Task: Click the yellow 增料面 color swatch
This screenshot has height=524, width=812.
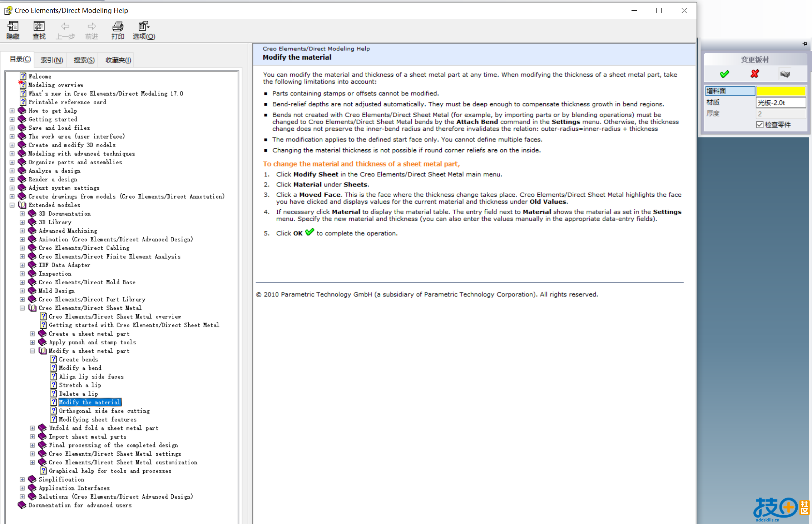Action: coord(781,91)
